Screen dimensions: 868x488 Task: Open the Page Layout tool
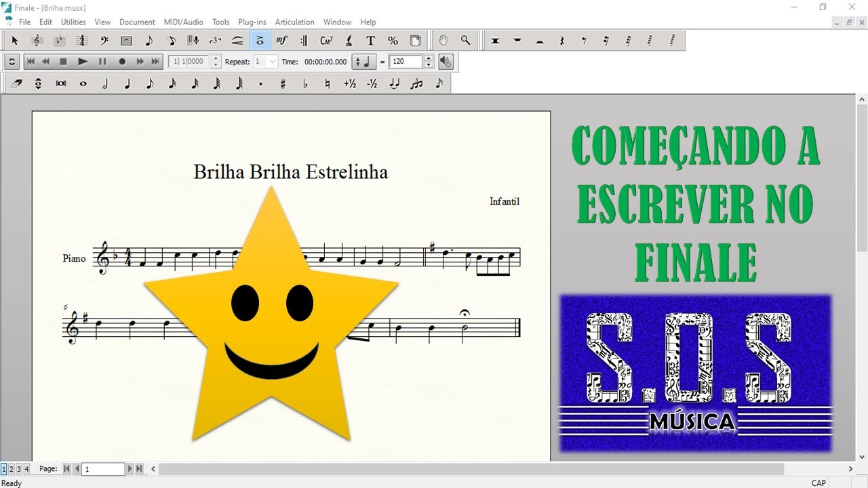coord(415,41)
